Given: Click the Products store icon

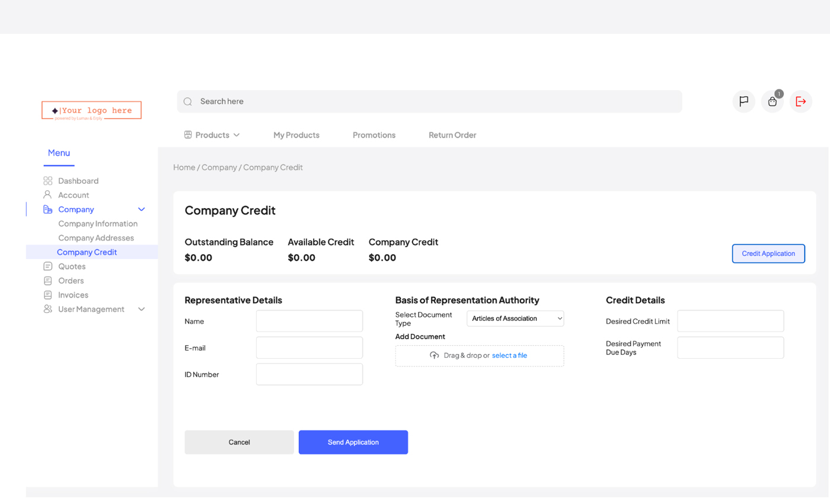Looking at the screenshot, I should pyautogui.click(x=188, y=135).
